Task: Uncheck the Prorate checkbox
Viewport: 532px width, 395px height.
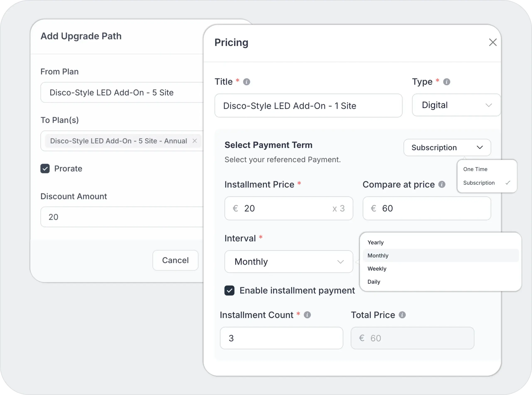Action: tap(45, 169)
